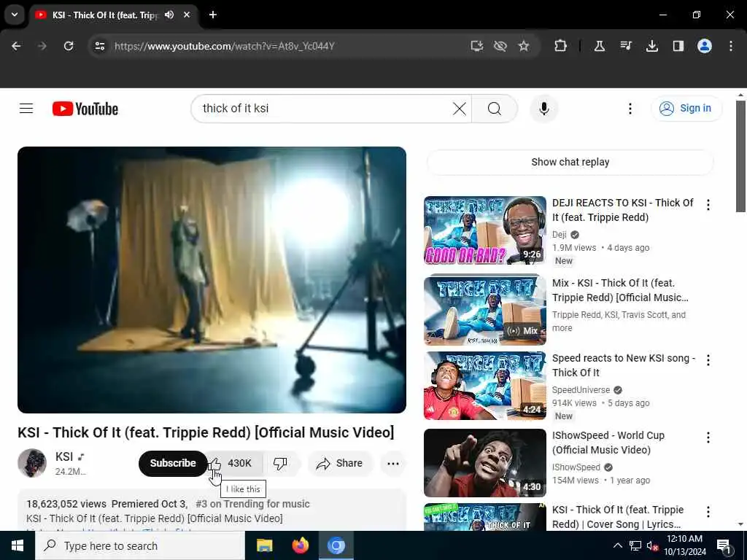747x560 pixels.
Task: Open options for the DEJI REACTS video
Action: click(708, 205)
